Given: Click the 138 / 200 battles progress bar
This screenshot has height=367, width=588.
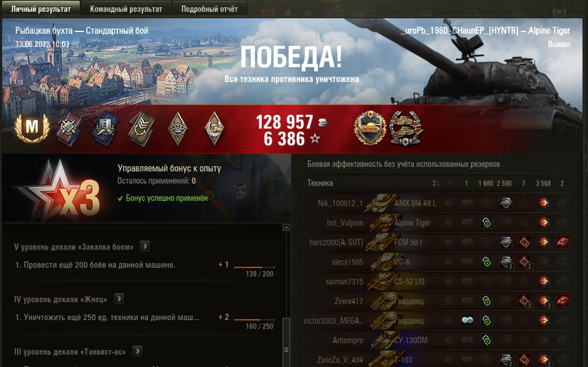Looking at the screenshot, I should pos(255,267).
